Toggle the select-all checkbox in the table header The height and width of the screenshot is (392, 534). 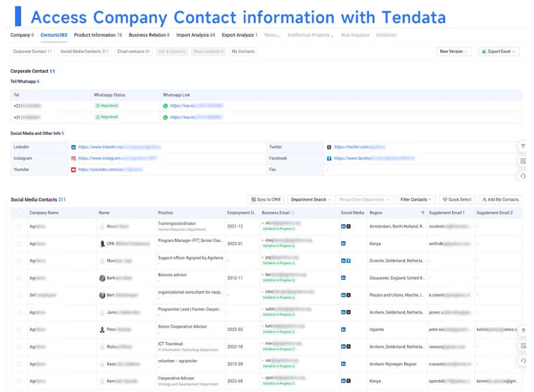click(19, 213)
